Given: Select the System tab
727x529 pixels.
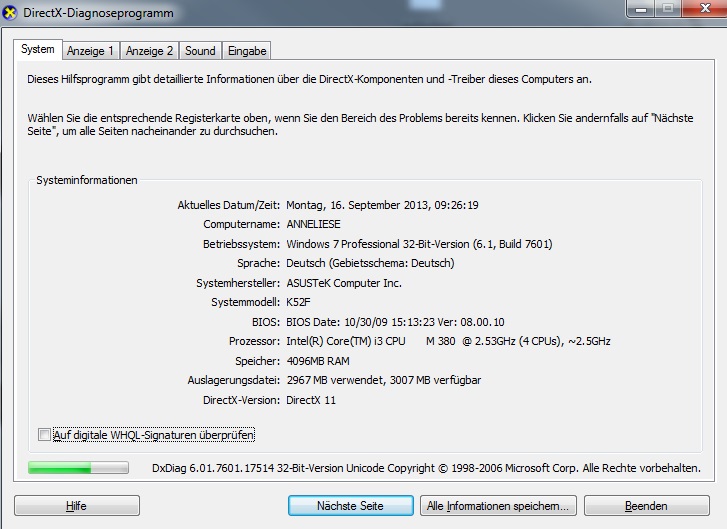Looking at the screenshot, I should 38,49.
